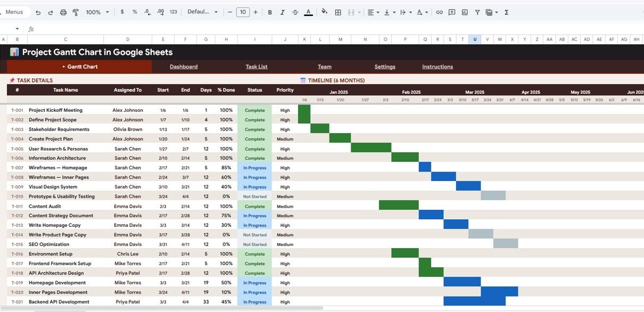Create a filter with the funnel icon
Viewport: 644px width, 312px height.
477,12
